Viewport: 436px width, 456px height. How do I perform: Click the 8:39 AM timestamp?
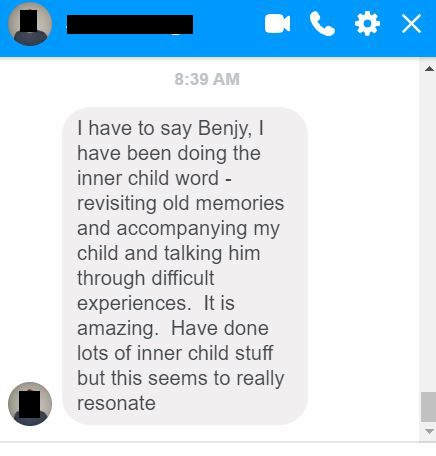(x=207, y=79)
